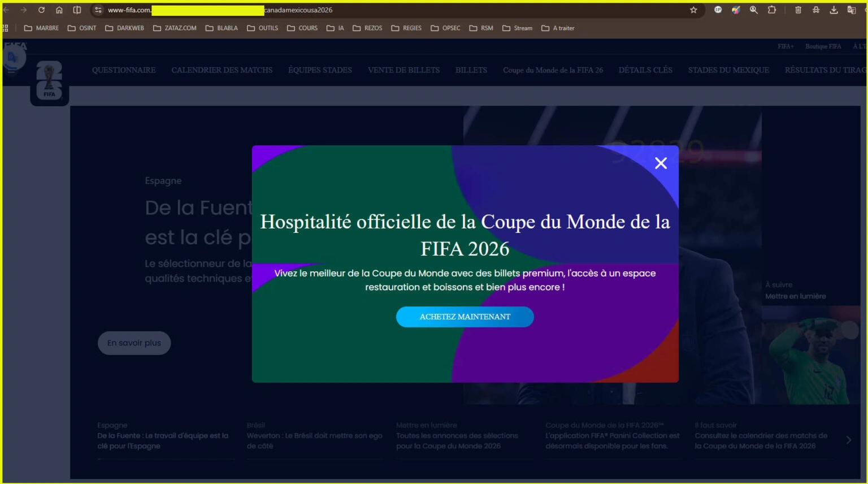The image size is (868, 484).
Task: Open the OPSEC bookmark folder
Action: [445, 28]
